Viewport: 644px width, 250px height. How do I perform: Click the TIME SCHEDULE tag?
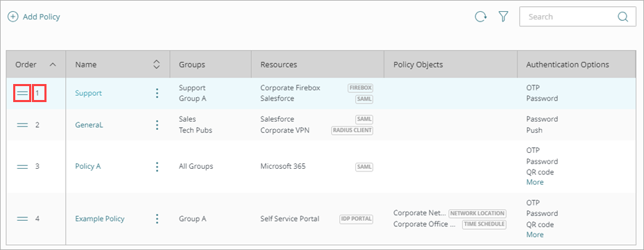(484, 224)
